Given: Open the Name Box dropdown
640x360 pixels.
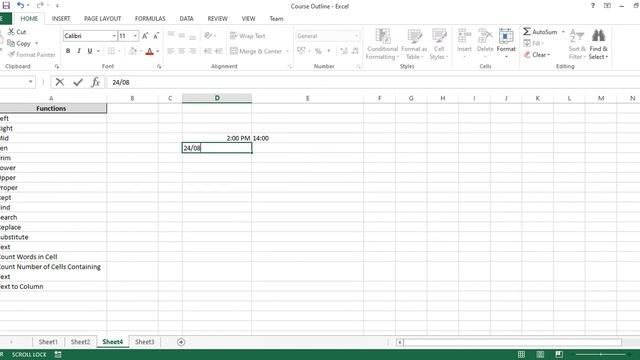Looking at the screenshot, I should point(30,82).
